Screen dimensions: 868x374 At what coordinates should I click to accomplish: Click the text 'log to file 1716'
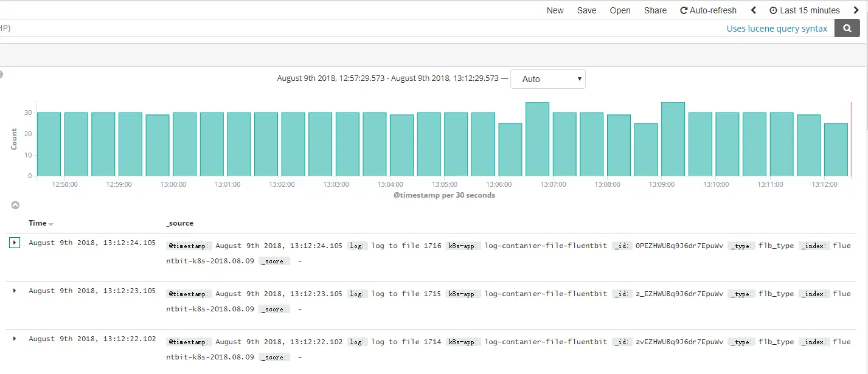click(406, 246)
